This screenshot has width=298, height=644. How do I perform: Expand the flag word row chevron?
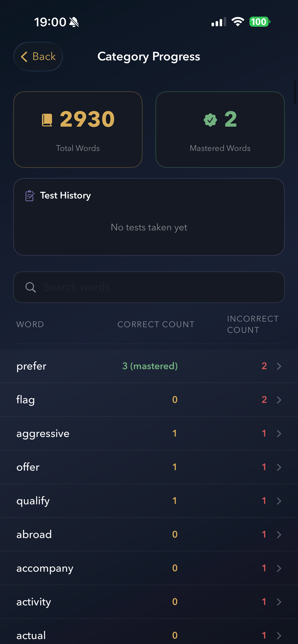click(x=279, y=400)
